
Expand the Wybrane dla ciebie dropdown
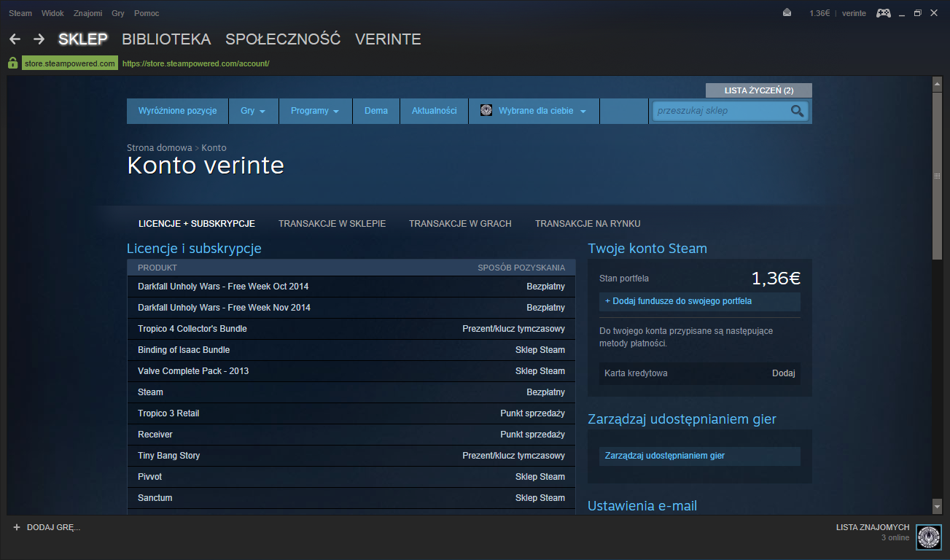coord(534,111)
